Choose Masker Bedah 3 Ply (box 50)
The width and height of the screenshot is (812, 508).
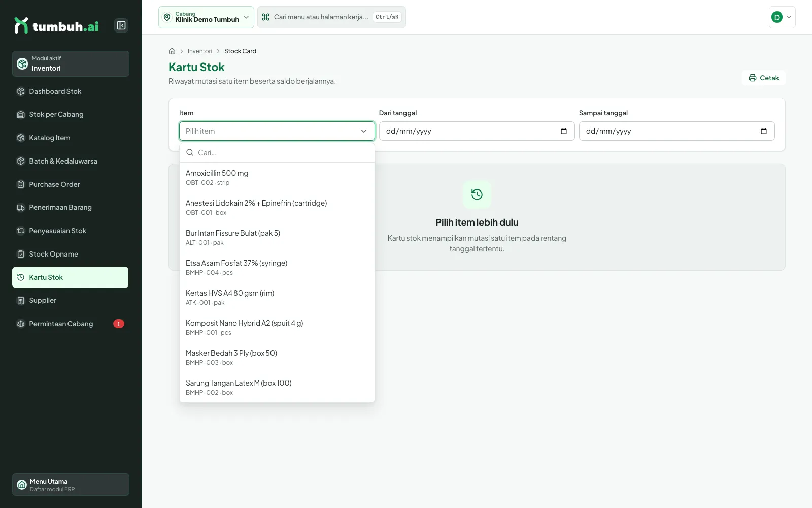click(277, 358)
